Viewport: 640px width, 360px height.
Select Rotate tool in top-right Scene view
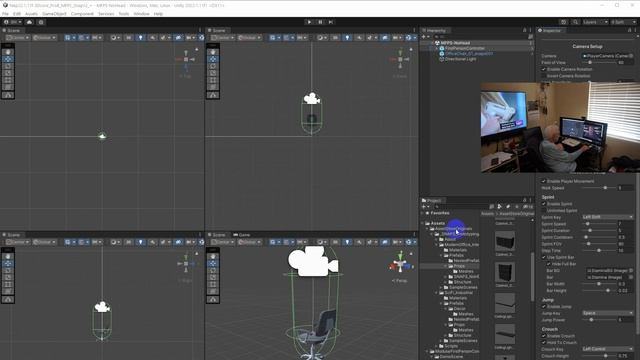point(213,66)
